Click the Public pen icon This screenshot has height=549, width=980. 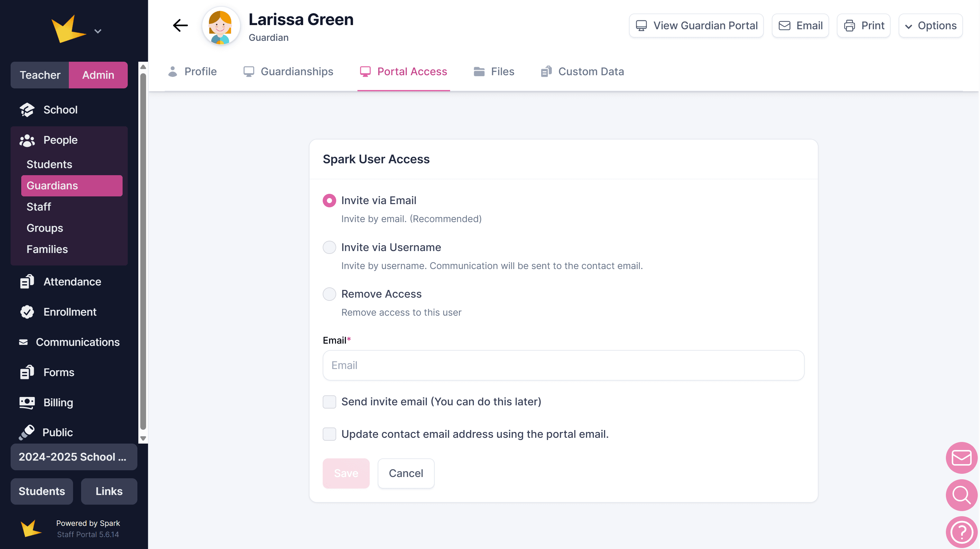[27, 432]
